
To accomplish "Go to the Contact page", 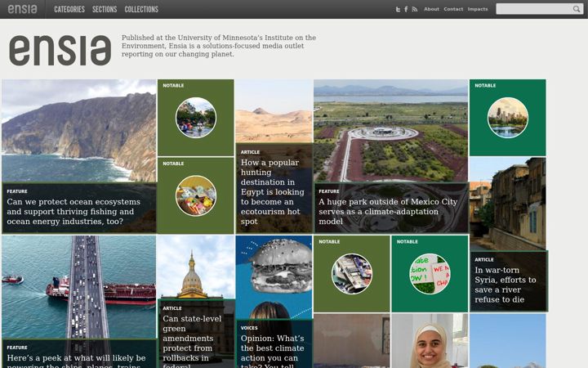I will point(453,9).
